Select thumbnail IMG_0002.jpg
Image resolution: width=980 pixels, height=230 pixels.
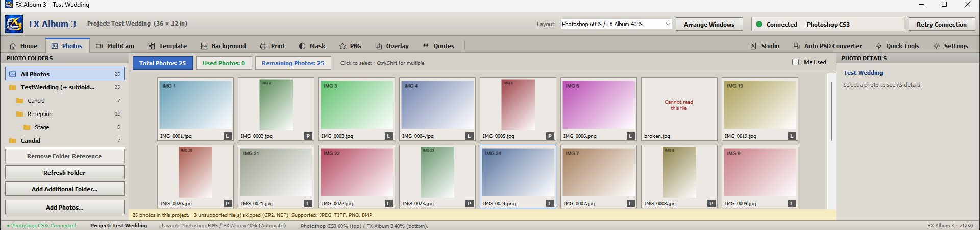276,109
